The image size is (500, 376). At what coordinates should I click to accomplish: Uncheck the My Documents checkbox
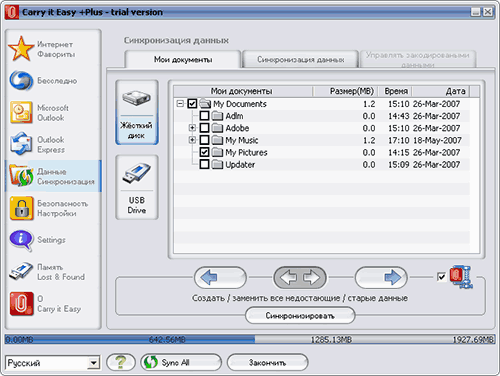click(192, 104)
